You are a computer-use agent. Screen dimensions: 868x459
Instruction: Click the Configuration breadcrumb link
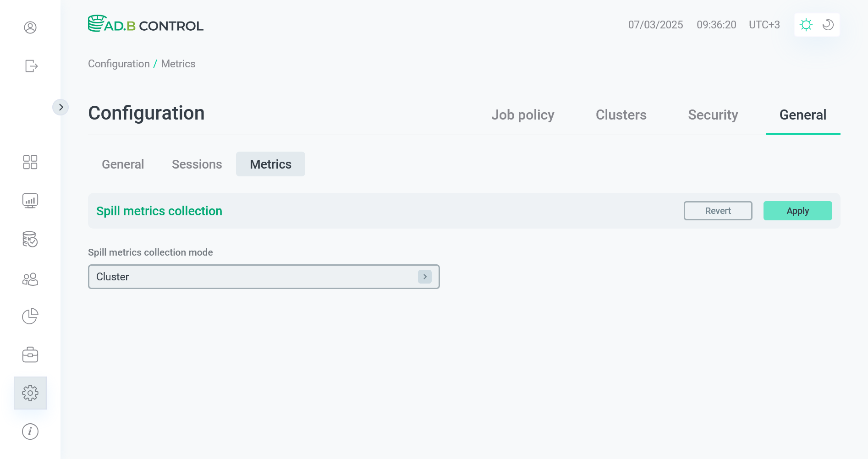(119, 64)
